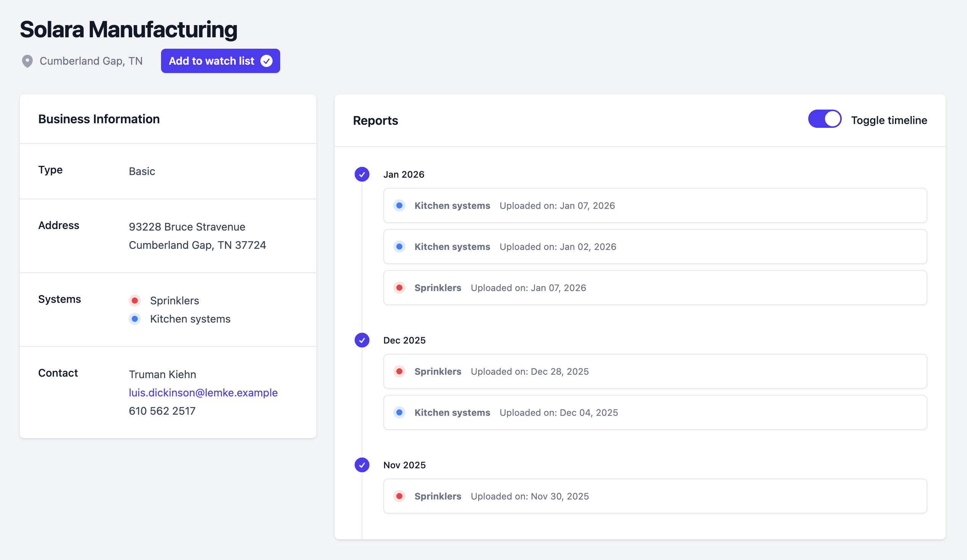Image resolution: width=967 pixels, height=560 pixels.
Task: Select the Business Information section header
Action: [99, 119]
